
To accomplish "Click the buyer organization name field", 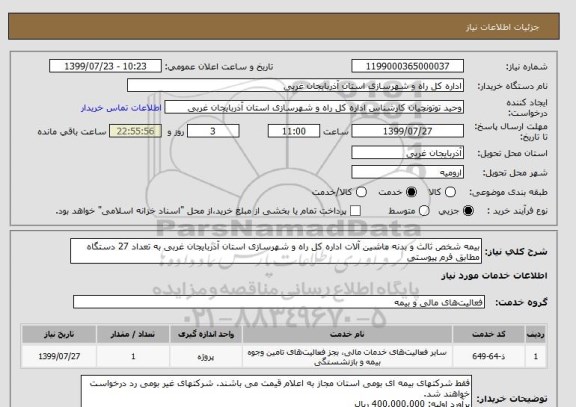I will (295, 86).
